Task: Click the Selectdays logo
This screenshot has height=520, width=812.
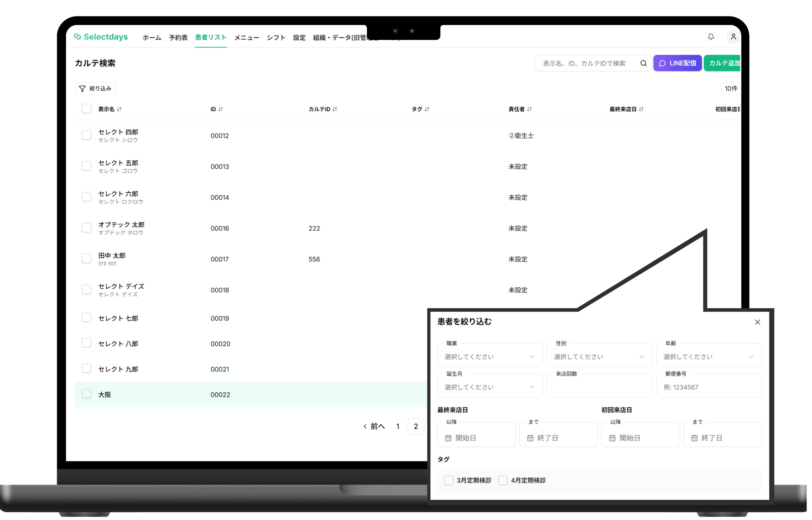Action: tap(101, 37)
